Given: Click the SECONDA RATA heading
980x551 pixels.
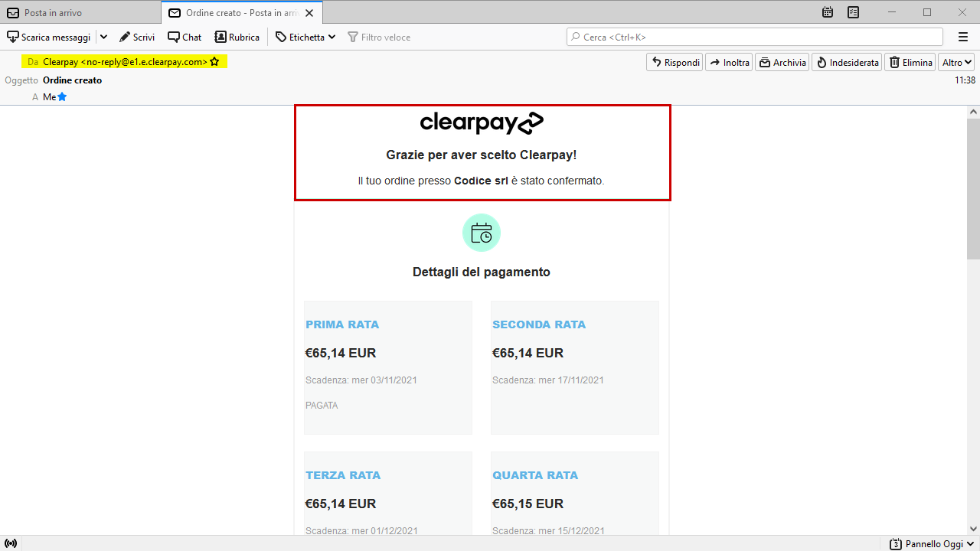Looking at the screenshot, I should point(539,324).
